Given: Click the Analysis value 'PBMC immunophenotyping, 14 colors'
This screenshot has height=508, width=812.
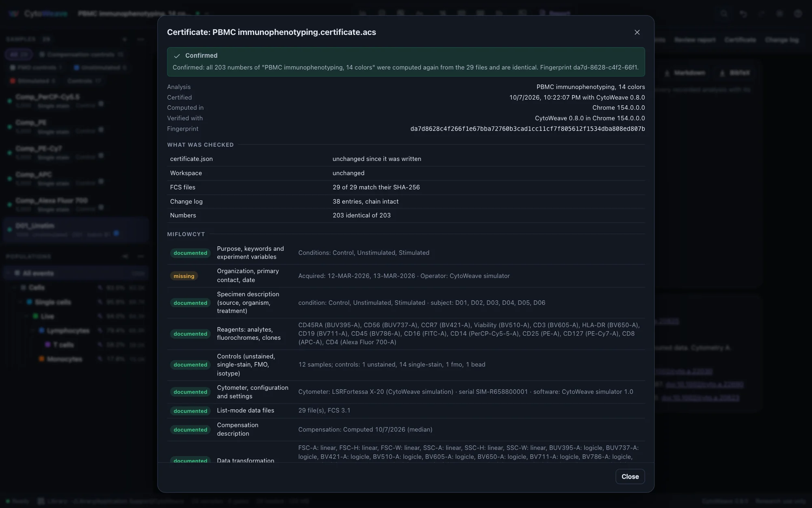Looking at the screenshot, I should (591, 87).
